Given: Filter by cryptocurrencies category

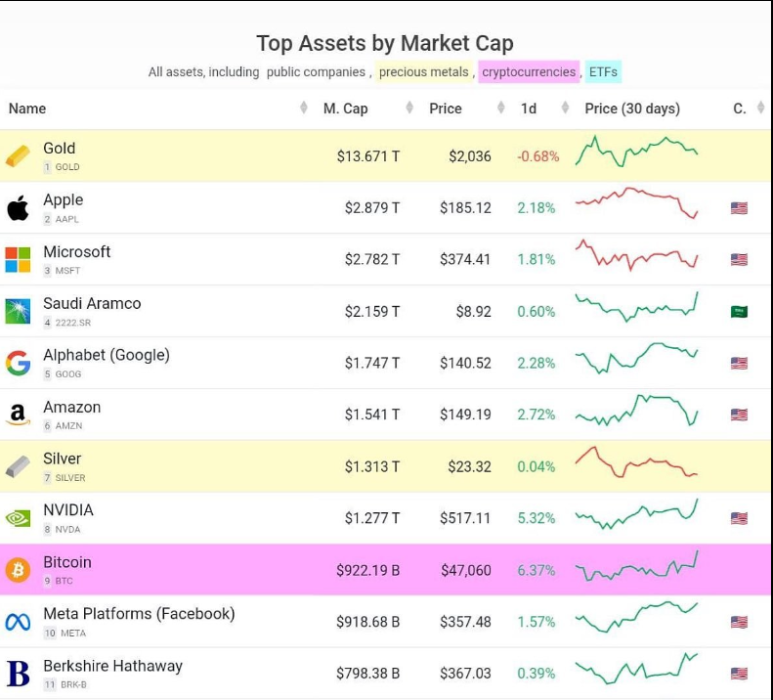Looking at the screenshot, I should click(x=529, y=71).
